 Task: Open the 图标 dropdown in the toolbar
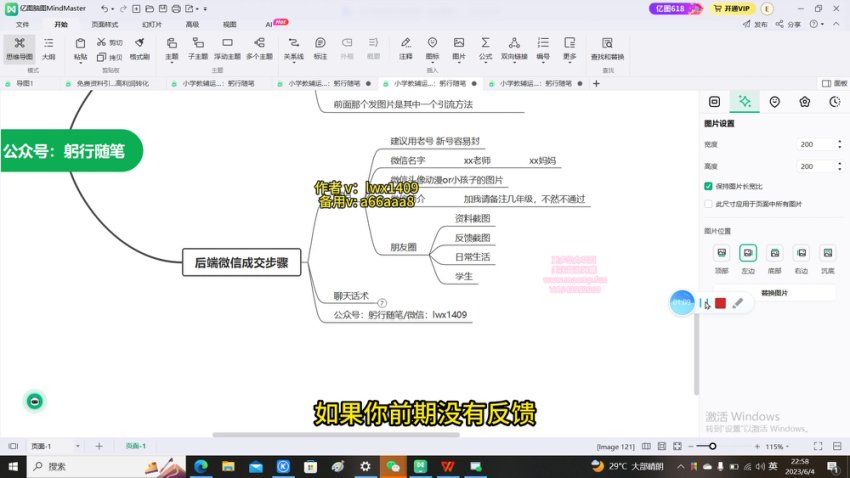tap(432, 47)
